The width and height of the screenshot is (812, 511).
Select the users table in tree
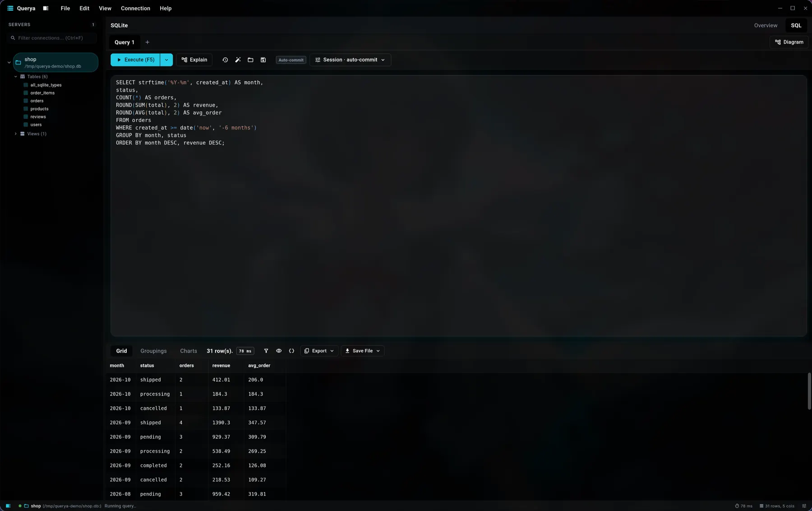[x=36, y=125]
